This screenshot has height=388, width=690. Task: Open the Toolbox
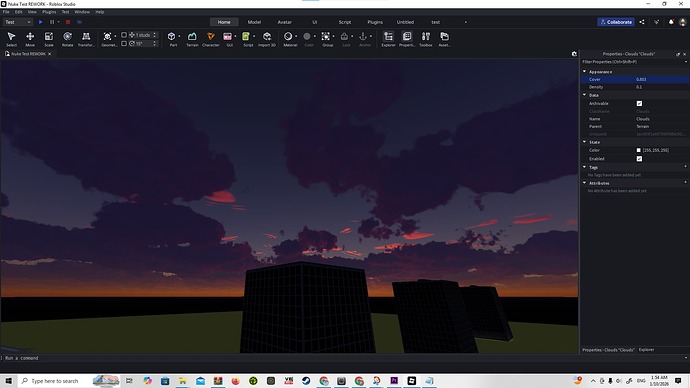tap(426, 39)
